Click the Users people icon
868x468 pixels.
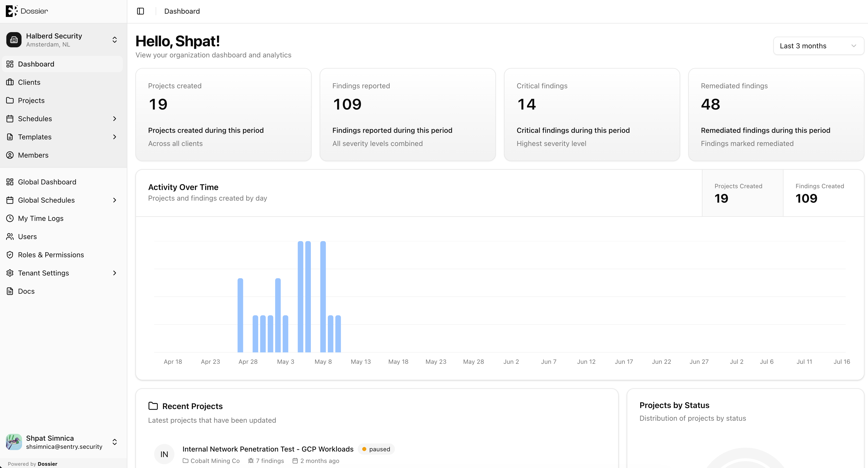[10, 236]
